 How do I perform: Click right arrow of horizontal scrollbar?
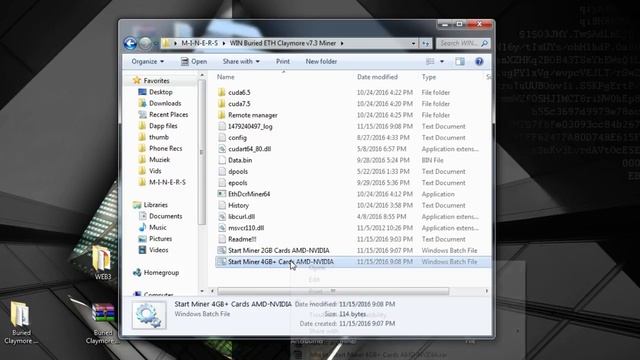(487, 291)
